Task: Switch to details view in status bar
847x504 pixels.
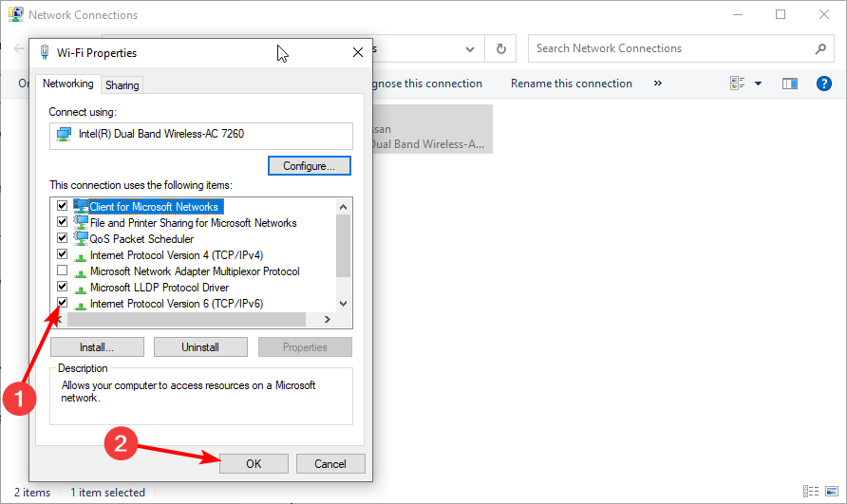Action: (x=811, y=491)
